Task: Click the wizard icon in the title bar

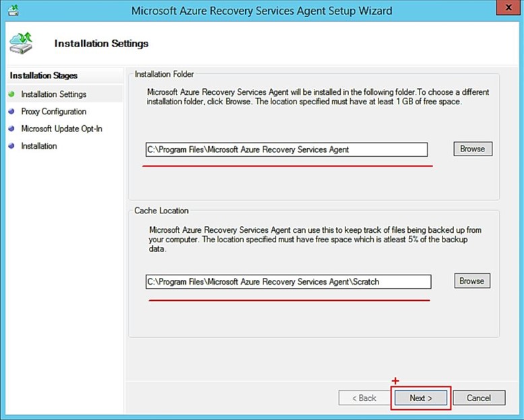Action: 13,10
